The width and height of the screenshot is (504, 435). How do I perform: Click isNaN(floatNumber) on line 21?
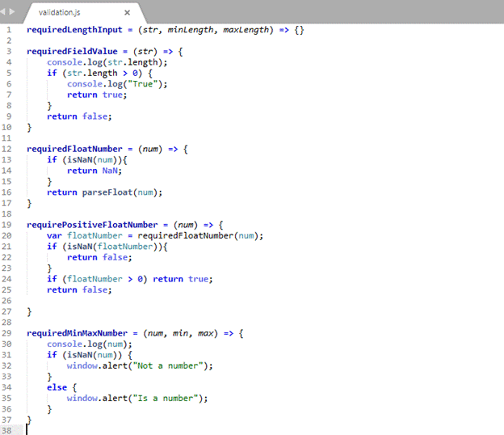click(x=112, y=247)
